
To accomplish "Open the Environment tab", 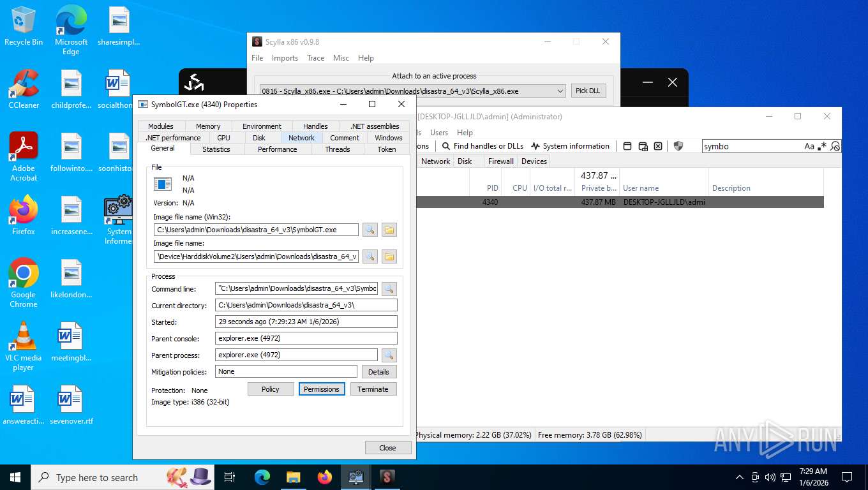I will (262, 126).
